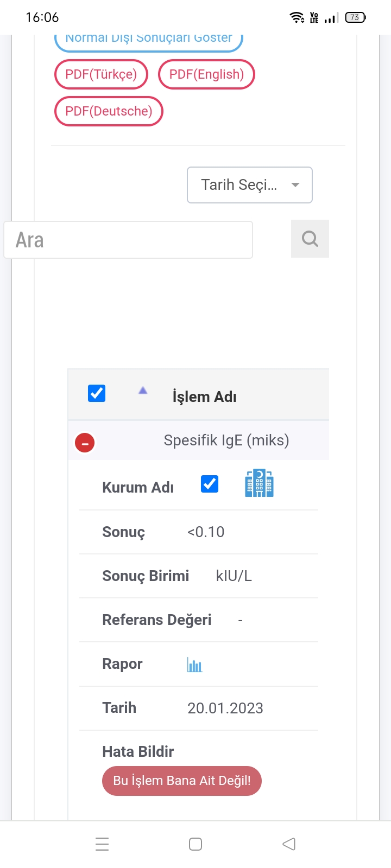Click Normal Dışı Sonuçları Göster button
This screenshot has width=391, height=868.
(x=148, y=40)
